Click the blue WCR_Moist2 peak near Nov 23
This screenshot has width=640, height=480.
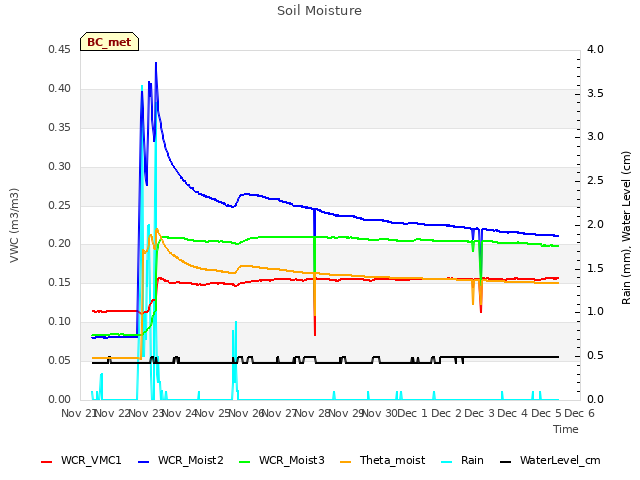156,63
